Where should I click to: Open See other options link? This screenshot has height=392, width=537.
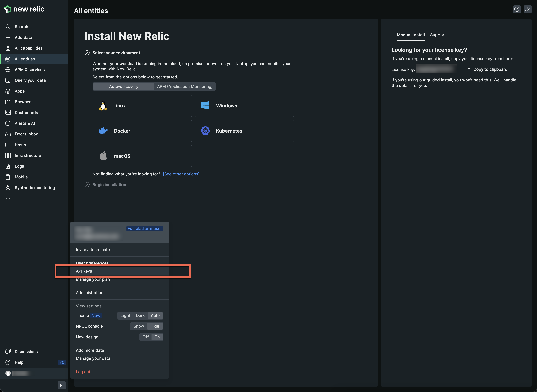click(181, 174)
